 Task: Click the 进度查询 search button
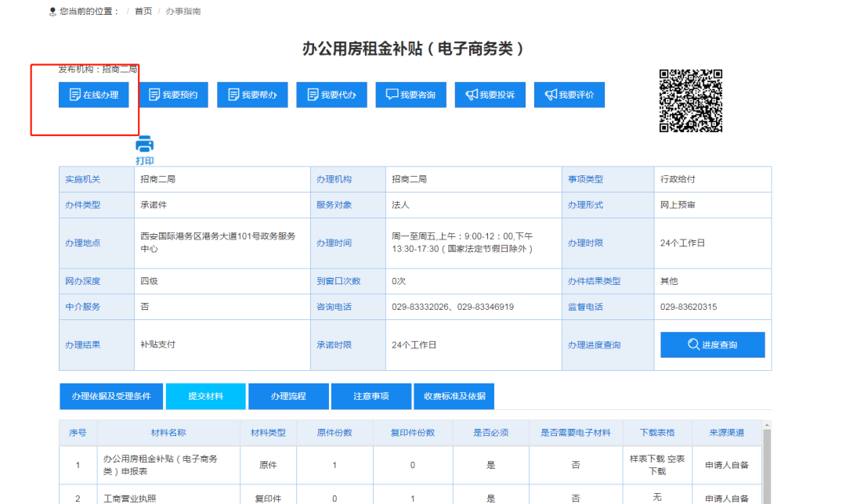click(713, 344)
